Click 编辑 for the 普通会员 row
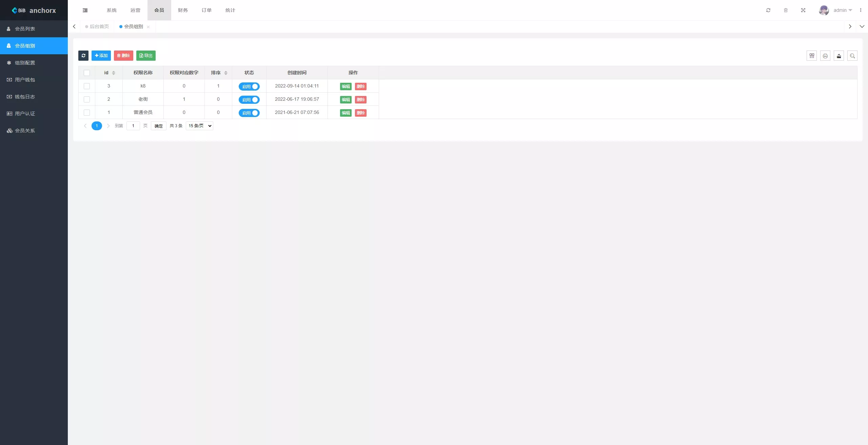 click(346, 113)
